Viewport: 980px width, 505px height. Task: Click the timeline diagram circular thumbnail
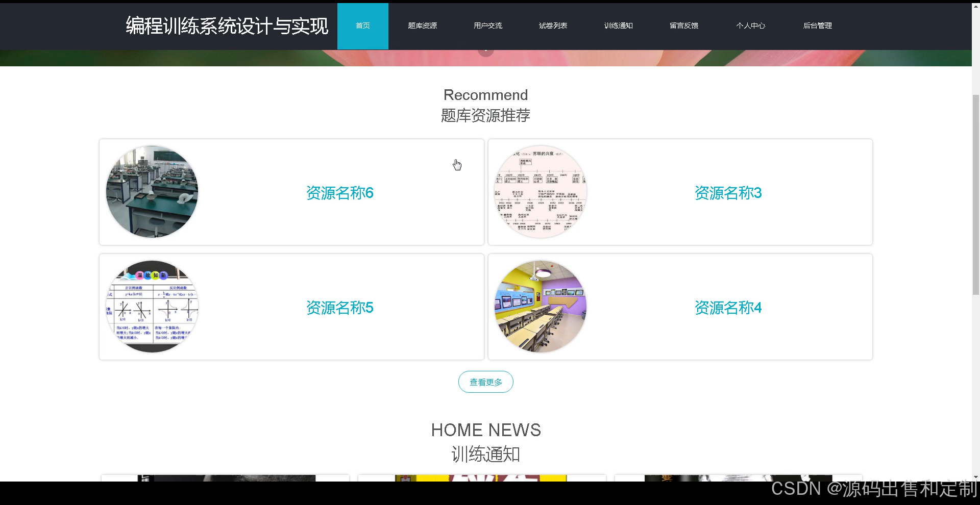[541, 192]
